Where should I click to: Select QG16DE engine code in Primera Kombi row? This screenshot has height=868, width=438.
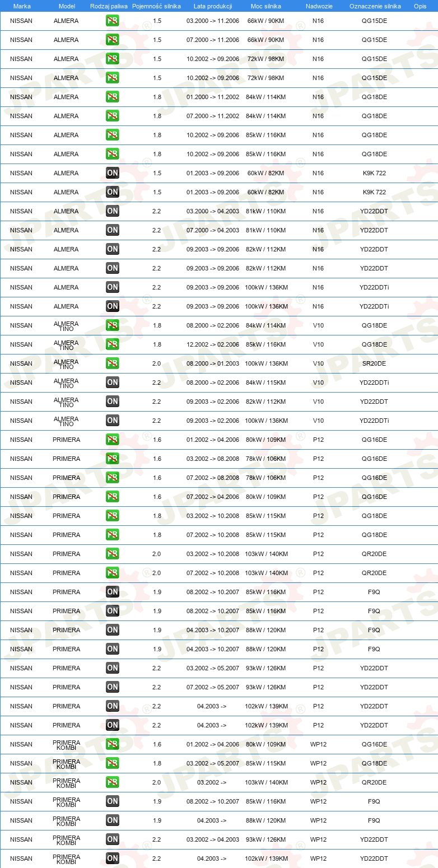point(374,744)
